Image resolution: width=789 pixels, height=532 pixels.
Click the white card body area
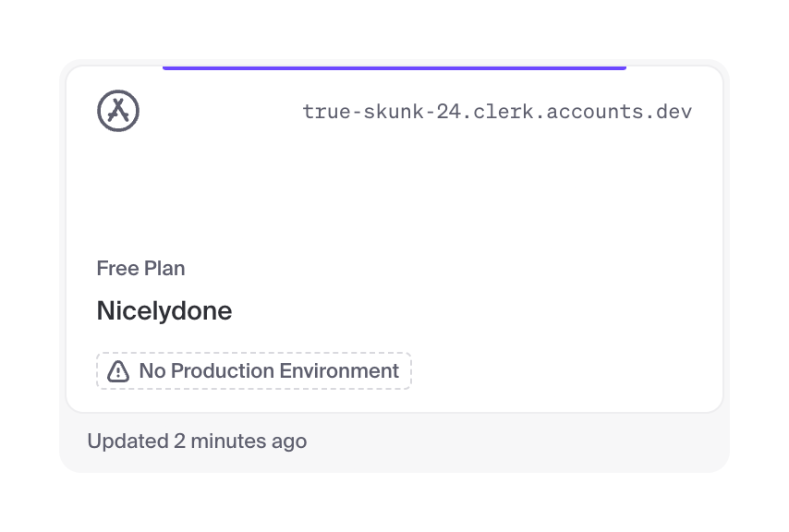pyautogui.click(x=394, y=203)
